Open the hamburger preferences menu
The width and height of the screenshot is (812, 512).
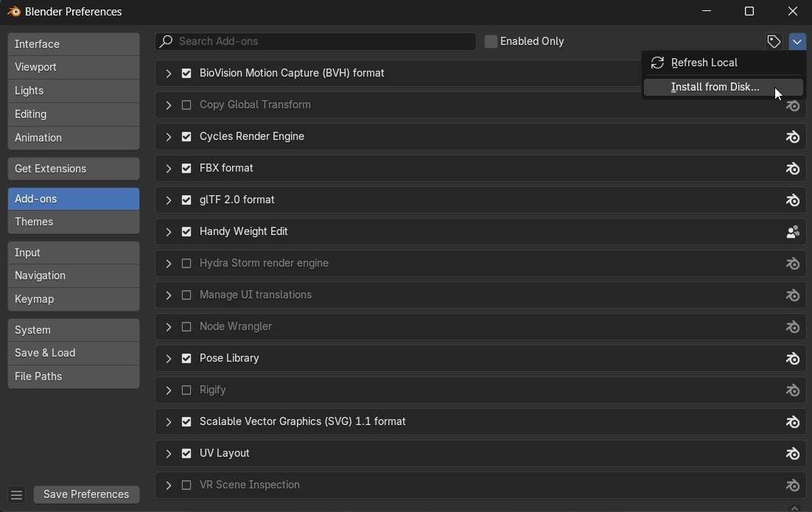click(x=16, y=495)
